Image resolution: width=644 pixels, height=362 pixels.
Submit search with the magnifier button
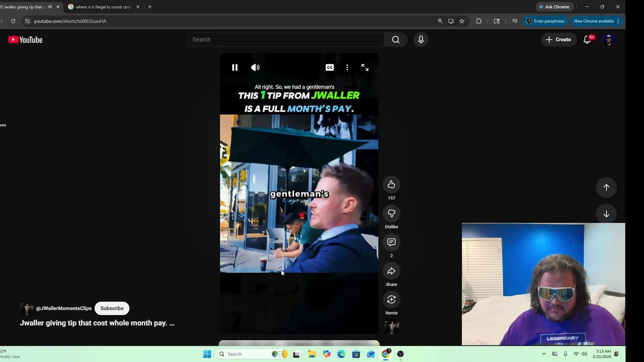[396, 40]
